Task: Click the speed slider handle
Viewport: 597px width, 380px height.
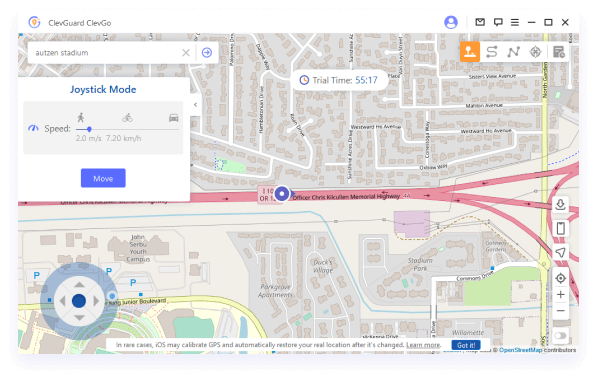Action: (x=89, y=129)
